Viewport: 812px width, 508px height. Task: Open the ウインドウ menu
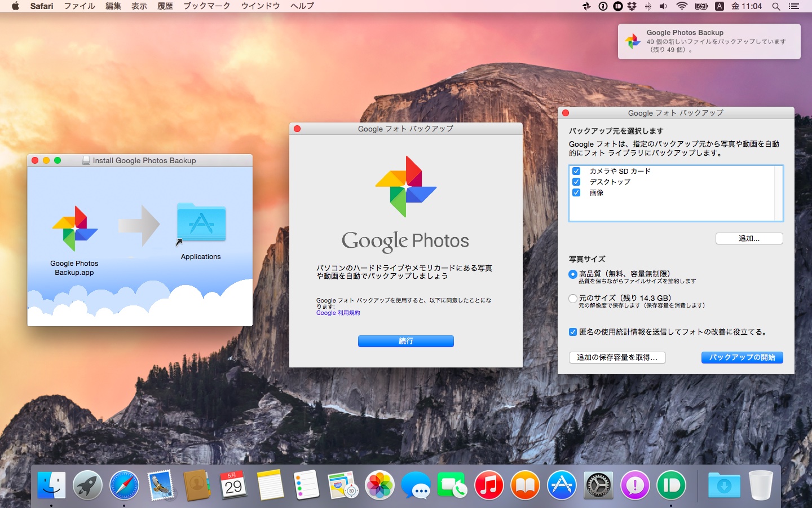261,6
